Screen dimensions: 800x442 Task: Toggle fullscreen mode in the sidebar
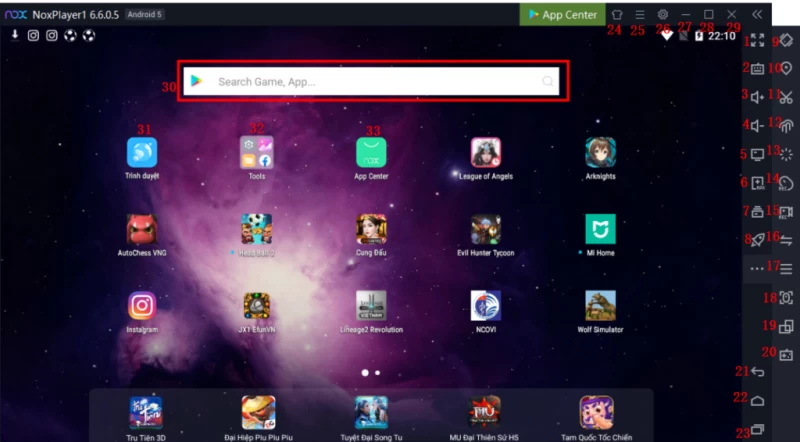758,40
